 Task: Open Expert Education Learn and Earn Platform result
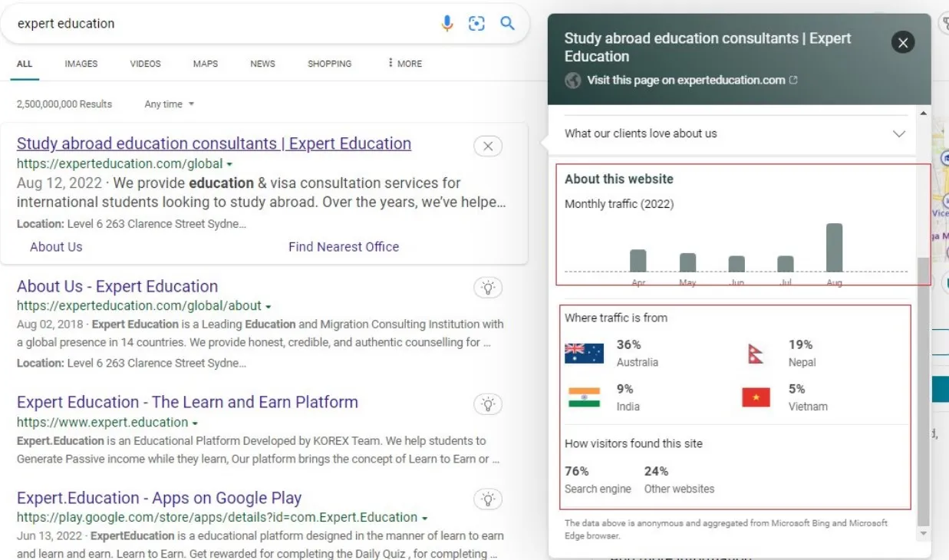click(187, 402)
